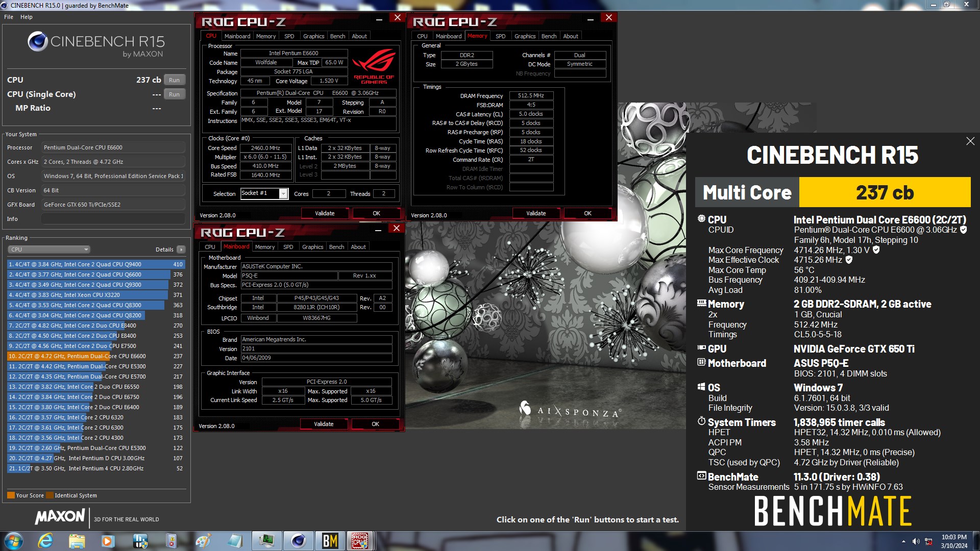
Task: Open SPD tab in the Memory CPU-Z window
Action: pos(500,36)
